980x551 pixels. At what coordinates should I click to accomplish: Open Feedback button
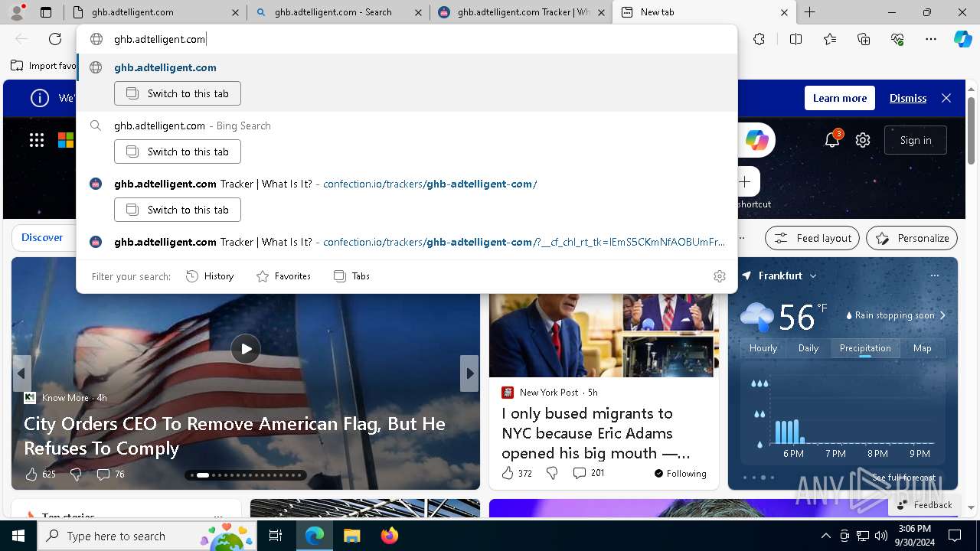point(923,505)
